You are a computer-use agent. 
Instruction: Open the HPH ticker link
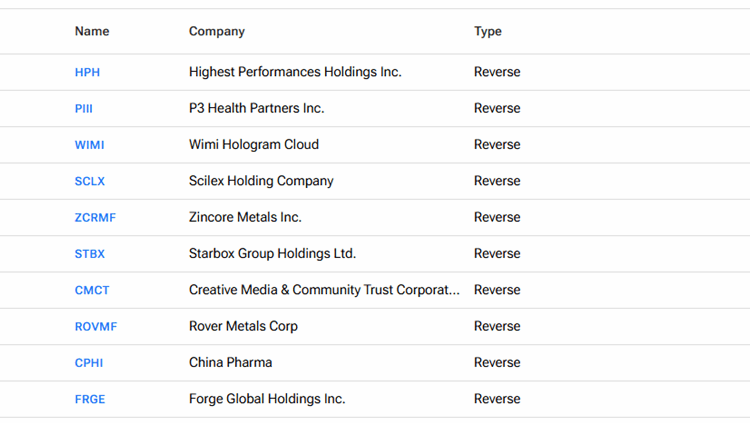pyautogui.click(x=87, y=72)
